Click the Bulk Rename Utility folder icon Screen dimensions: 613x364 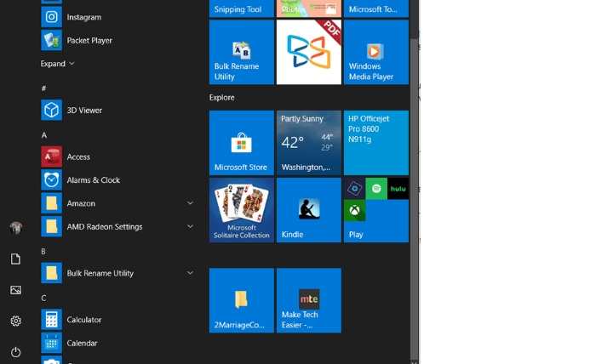click(x=52, y=273)
